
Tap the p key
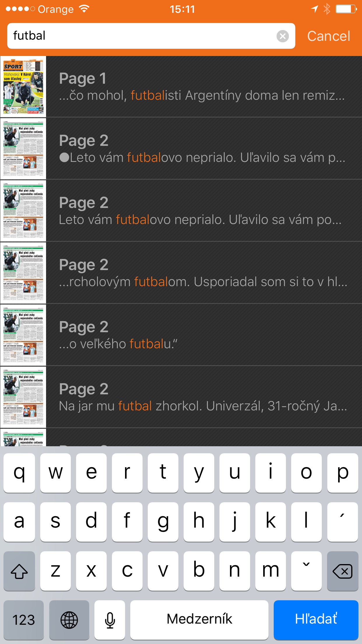click(342, 473)
